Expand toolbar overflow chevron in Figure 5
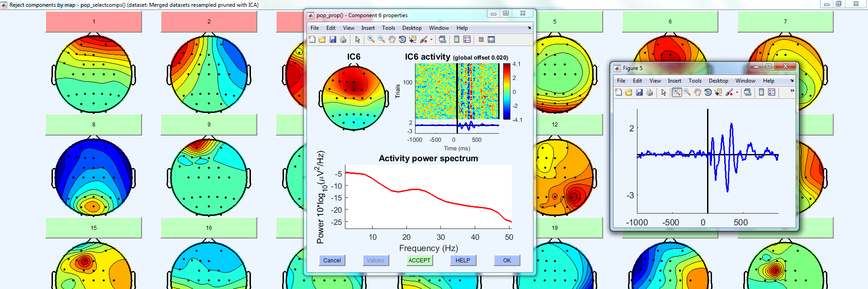The image size is (868, 289). click(x=792, y=91)
